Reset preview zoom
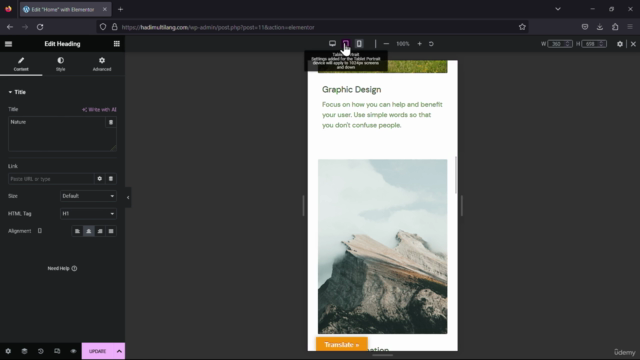 [x=431, y=44]
